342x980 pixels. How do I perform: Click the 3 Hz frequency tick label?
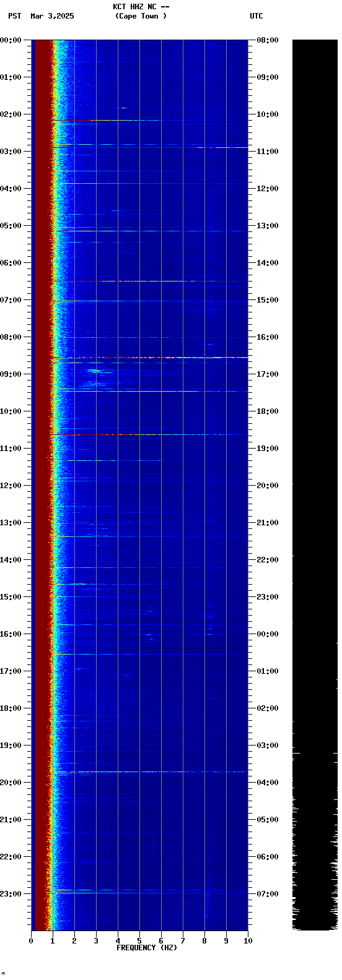(x=96, y=941)
